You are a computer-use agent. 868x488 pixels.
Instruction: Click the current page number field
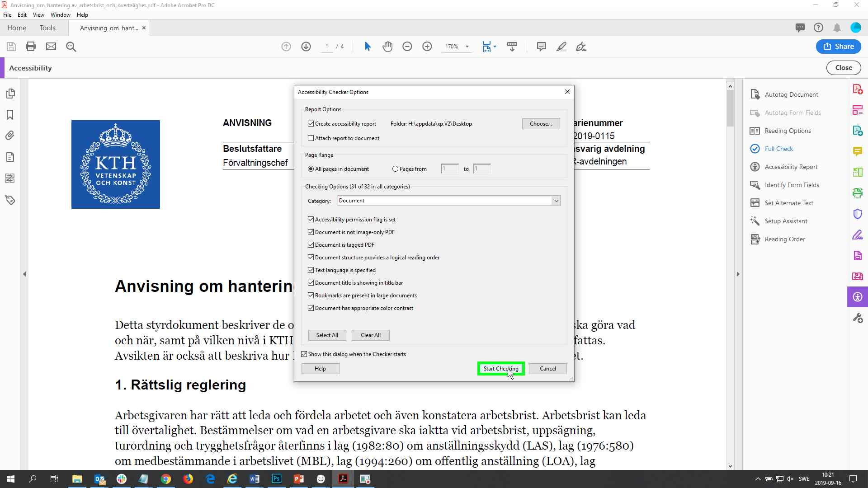pos(326,47)
